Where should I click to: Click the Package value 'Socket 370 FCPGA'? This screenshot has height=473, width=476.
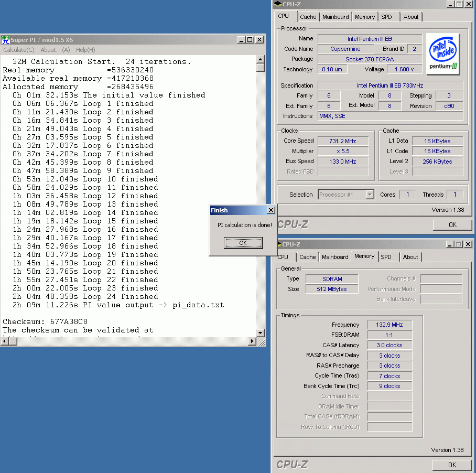coord(370,59)
